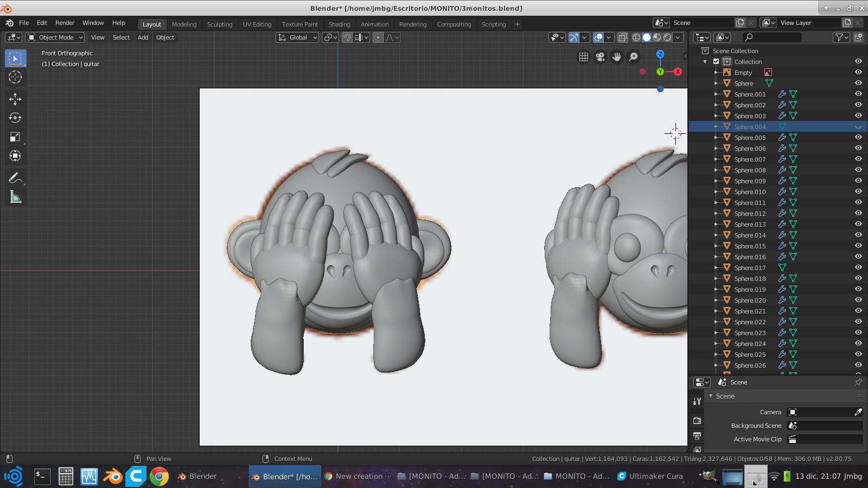Toggle visibility of the Empty object
This screenshot has width=868, height=488.
coord(858,72)
